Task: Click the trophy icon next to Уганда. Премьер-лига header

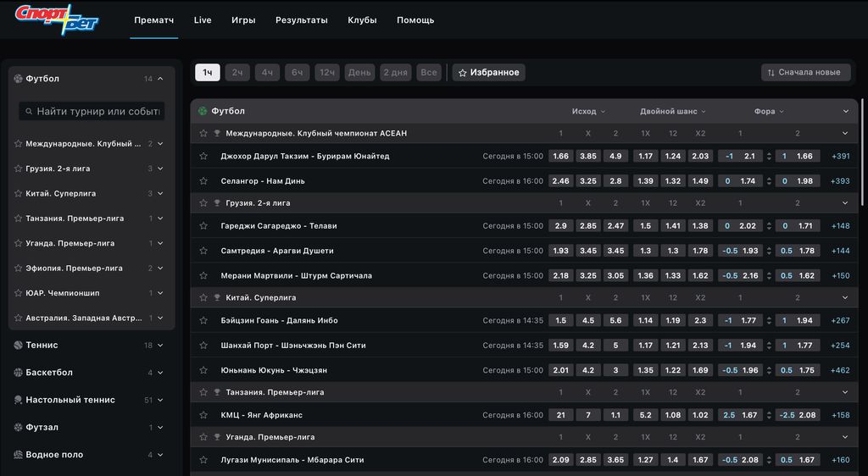Action: tap(217, 437)
